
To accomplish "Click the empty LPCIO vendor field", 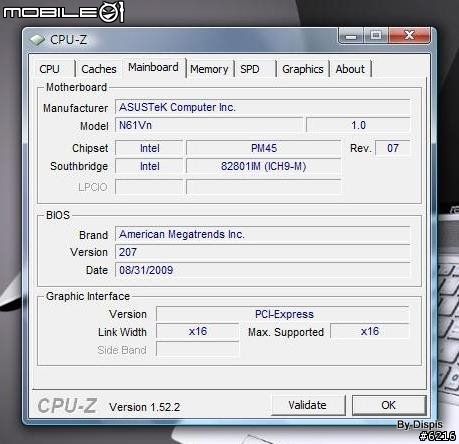I will tap(149, 187).
